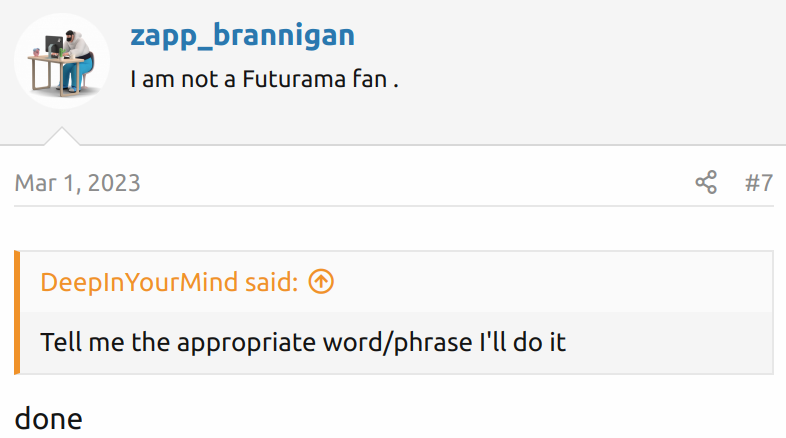Click the word "said:" in quote header
This screenshot has height=438, width=786.
pos(271,282)
